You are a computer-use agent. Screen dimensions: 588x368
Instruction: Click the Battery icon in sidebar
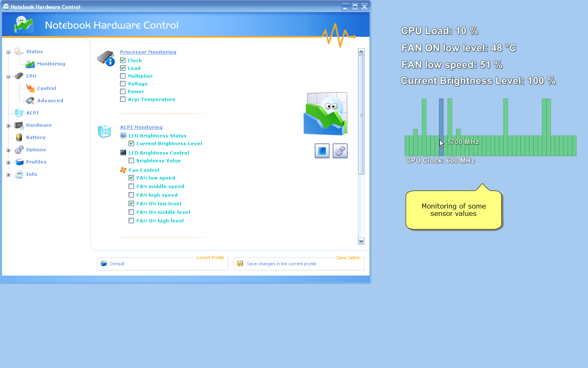19,137
